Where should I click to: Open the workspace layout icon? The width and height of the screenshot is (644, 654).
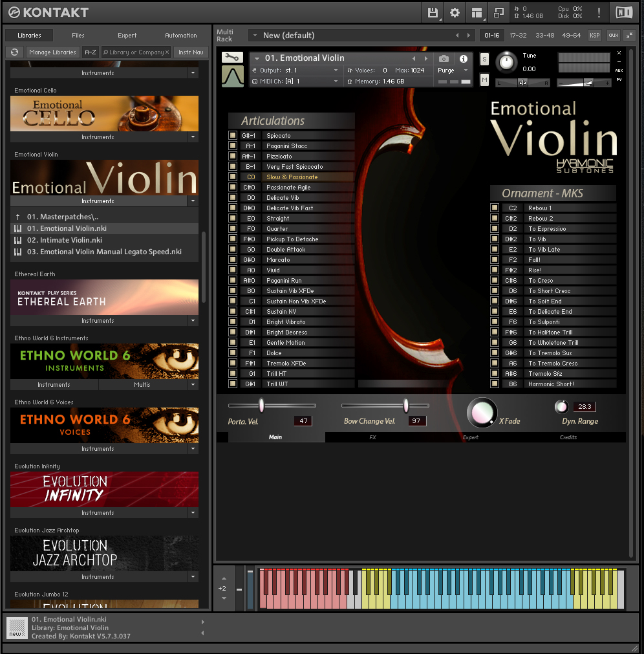(477, 12)
